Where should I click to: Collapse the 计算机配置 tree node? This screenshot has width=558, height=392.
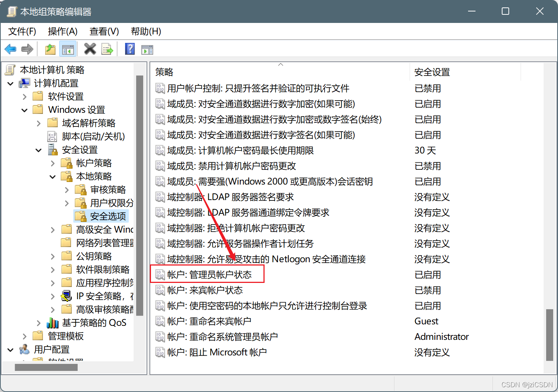coord(10,84)
